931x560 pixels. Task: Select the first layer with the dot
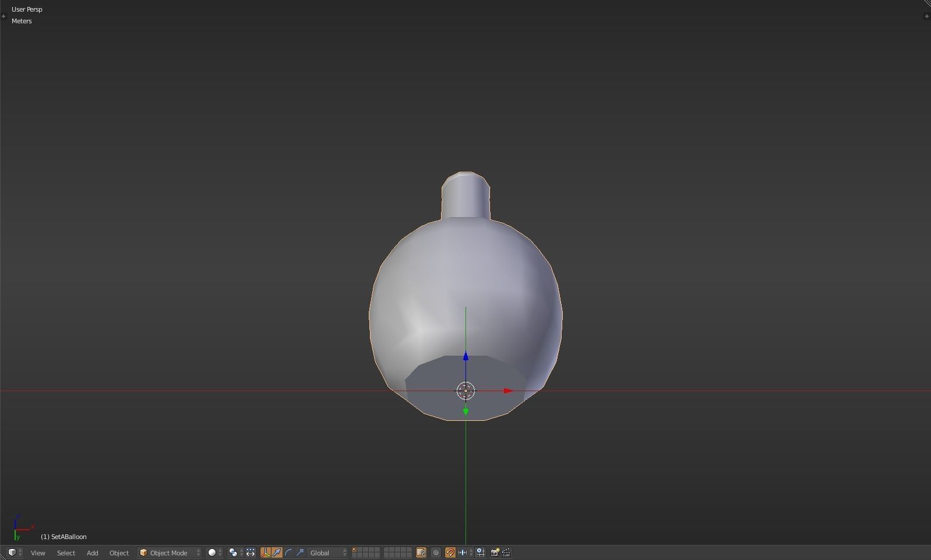pyautogui.click(x=354, y=550)
